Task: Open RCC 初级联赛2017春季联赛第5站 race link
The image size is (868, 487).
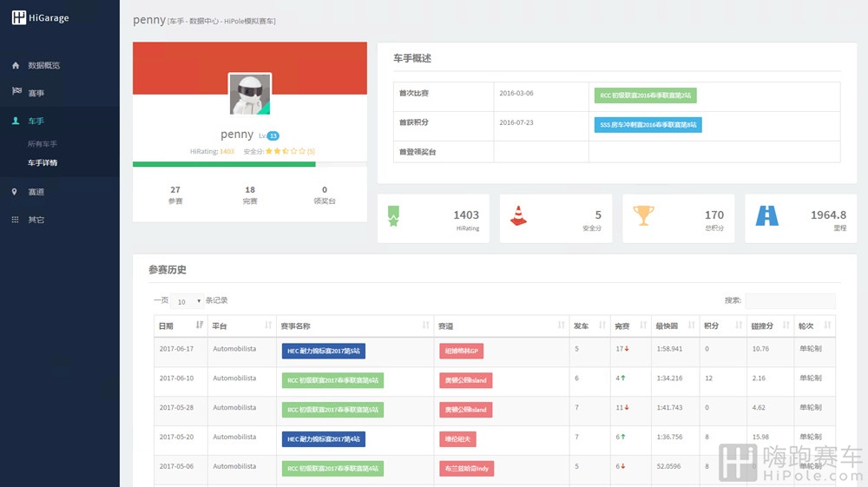Action: (332, 410)
